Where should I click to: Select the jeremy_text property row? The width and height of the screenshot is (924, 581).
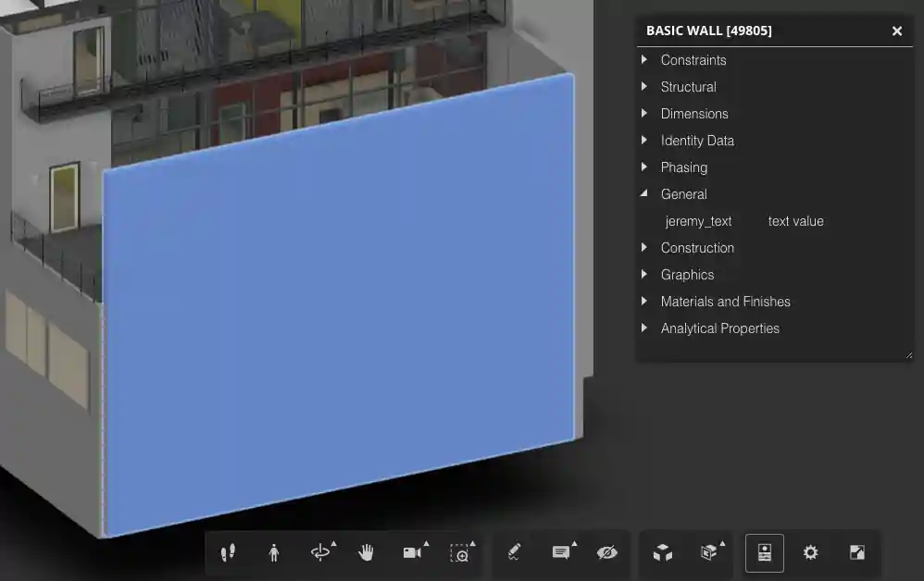click(x=698, y=221)
